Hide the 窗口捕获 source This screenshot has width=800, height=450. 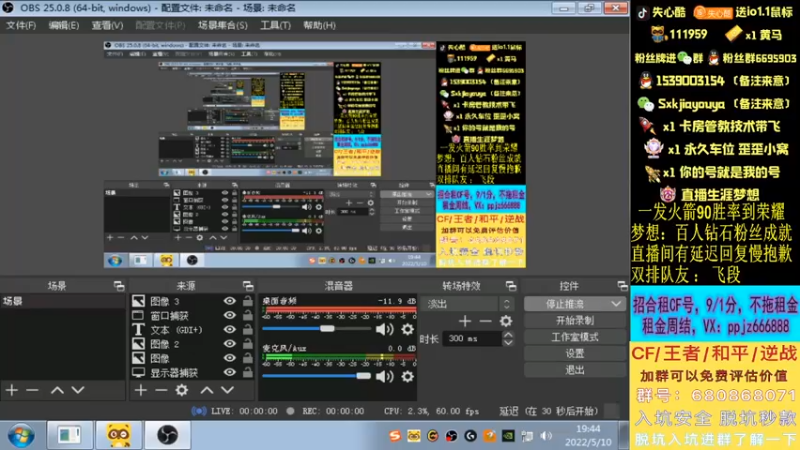[x=230, y=315]
